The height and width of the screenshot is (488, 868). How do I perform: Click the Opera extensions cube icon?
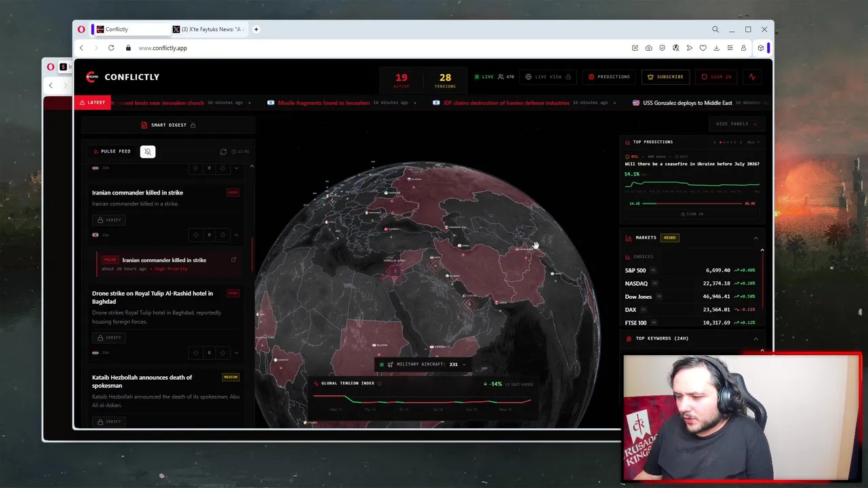761,48
